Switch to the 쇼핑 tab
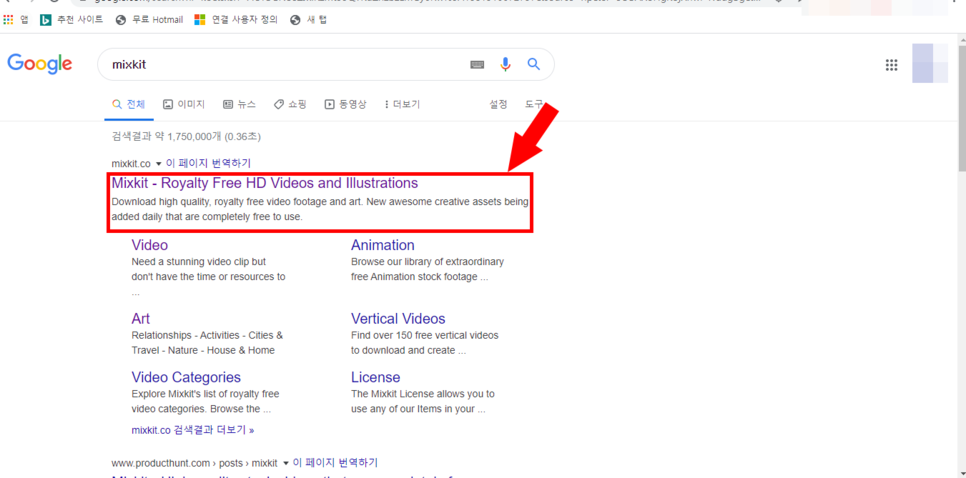 click(290, 105)
